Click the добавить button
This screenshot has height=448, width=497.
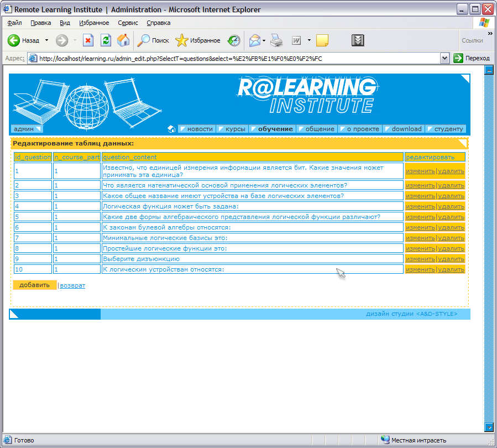coord(34,285)
